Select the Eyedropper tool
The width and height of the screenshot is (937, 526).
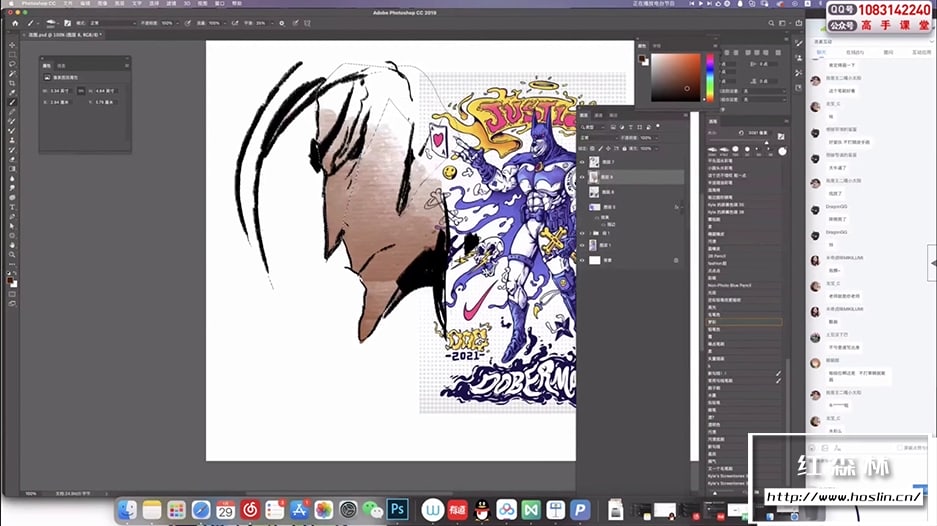pos(12,93)
